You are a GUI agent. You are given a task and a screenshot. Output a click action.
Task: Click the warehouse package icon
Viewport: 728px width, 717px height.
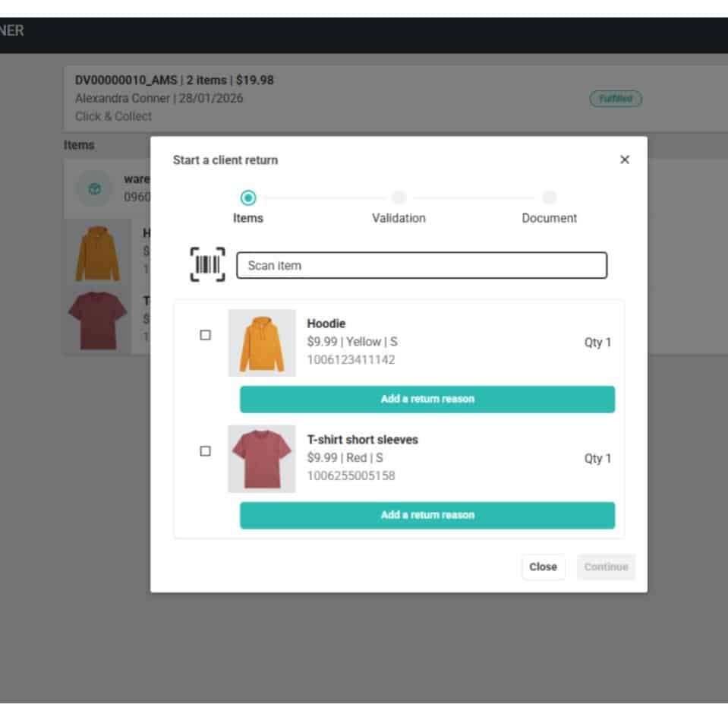96,190
